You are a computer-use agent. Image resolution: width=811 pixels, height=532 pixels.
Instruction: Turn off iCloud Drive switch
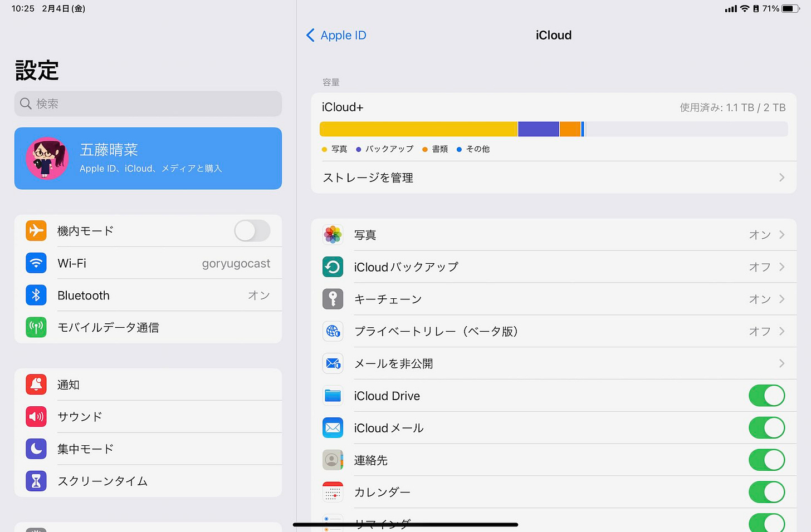(x=766, y=396)
